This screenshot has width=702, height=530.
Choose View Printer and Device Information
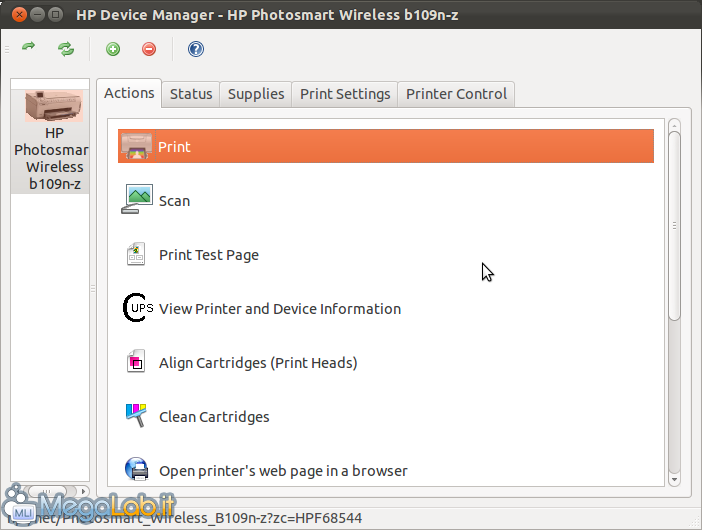click(x=280, y=309)
